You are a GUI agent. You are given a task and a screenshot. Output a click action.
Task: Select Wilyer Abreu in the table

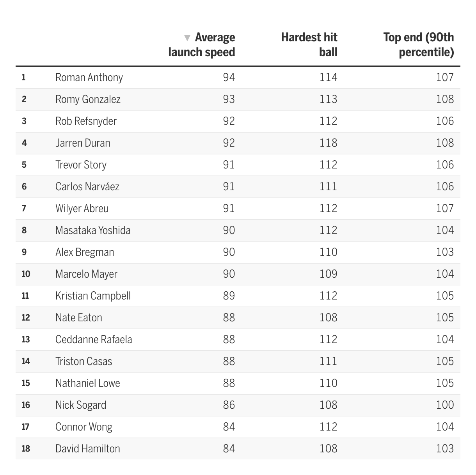pyautogui.click(x=82, y=208)
